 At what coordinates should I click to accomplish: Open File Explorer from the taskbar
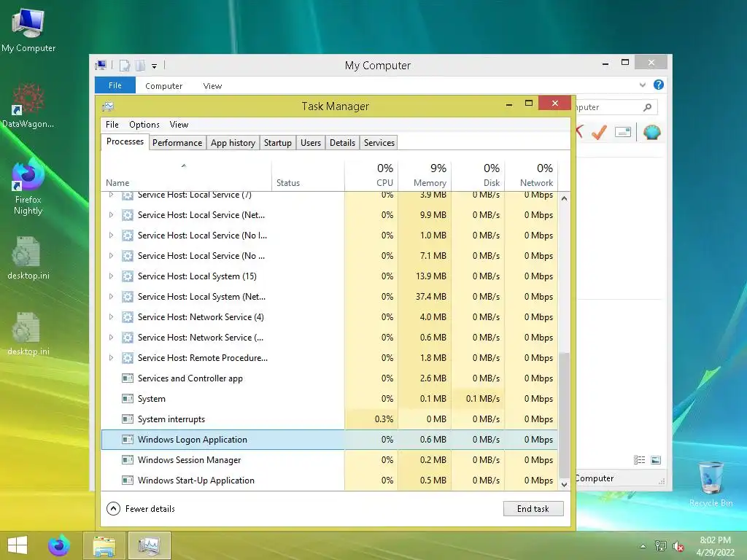(104, 545)
